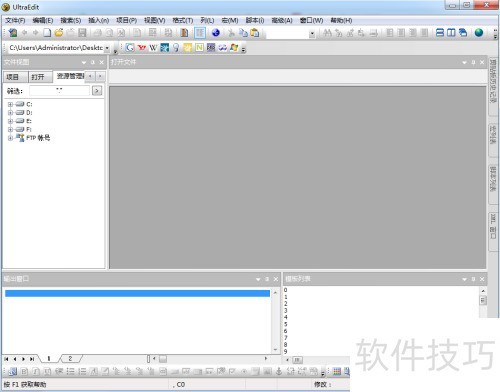Close the 输出窗口 panel
Viewport: 500px width, 392px height.
click(276, 279)
